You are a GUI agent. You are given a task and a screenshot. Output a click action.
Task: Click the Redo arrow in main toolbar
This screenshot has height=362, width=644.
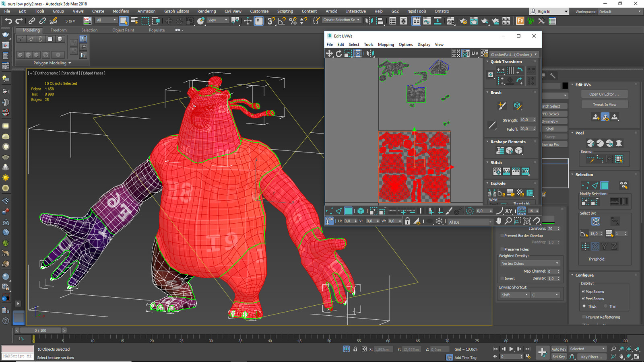click(x=19, y=21)
